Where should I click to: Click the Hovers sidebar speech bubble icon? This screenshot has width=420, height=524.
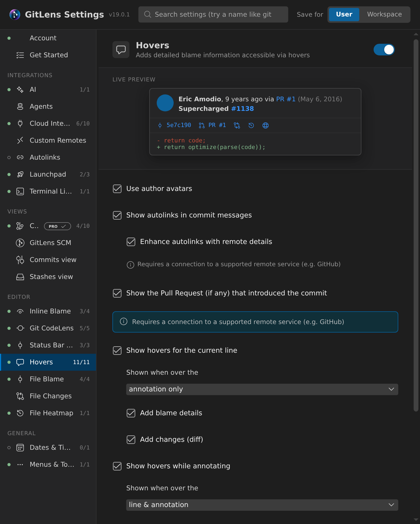(x=20, y=362)
